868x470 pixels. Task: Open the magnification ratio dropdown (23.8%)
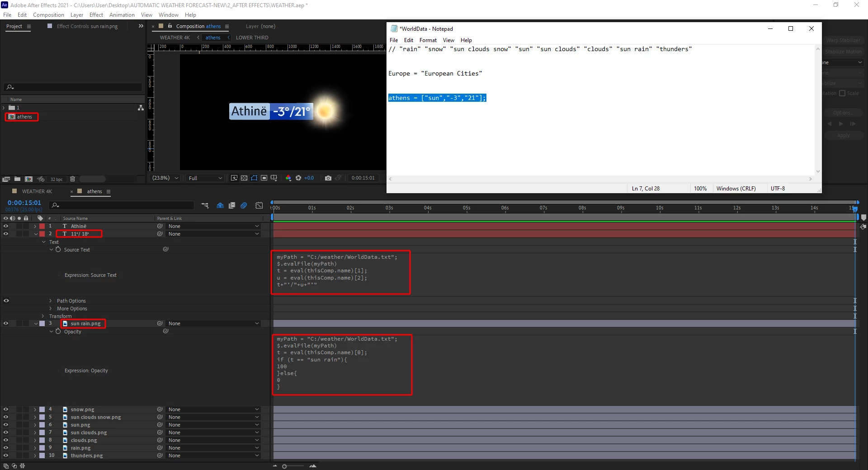pyautogui.click(x=165, y=178)
